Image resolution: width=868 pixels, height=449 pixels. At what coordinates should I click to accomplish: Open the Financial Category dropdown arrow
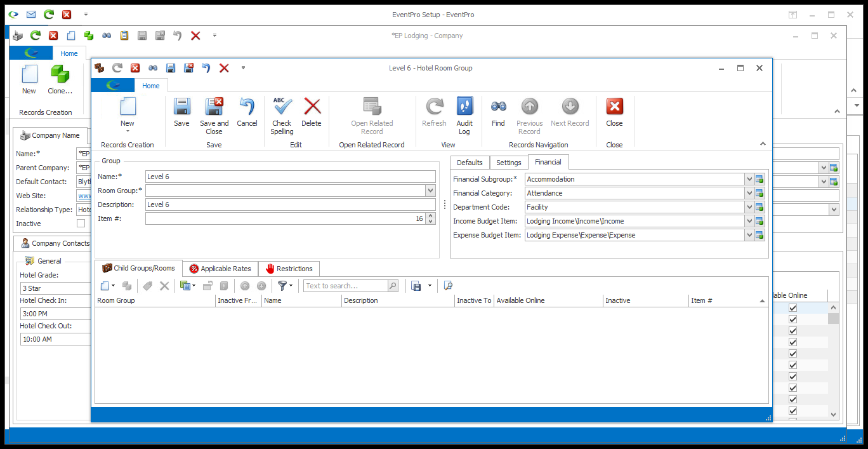pyautogui.click(x=749, y=193)
